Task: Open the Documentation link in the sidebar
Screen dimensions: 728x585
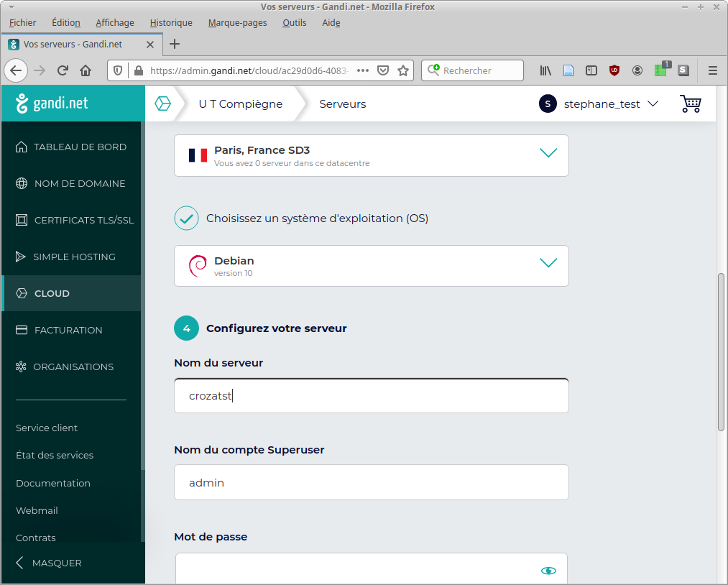Action: click(x=53, y=483)
